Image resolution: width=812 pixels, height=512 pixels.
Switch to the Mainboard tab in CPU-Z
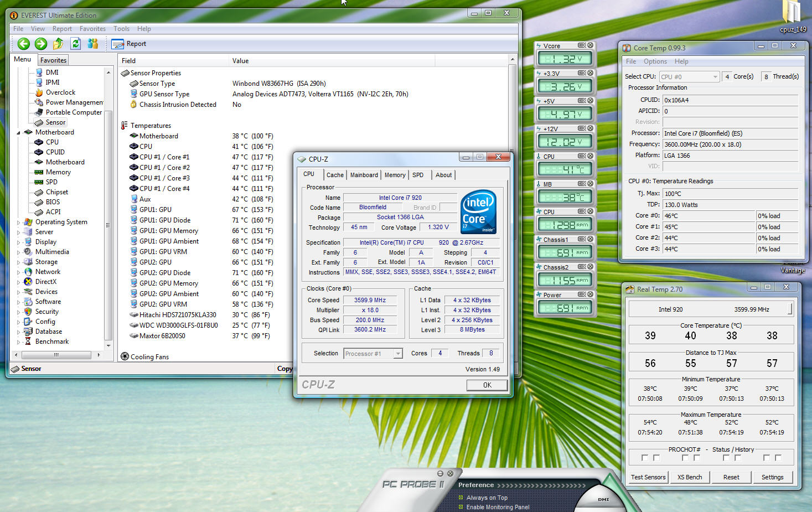pos(364,175)
